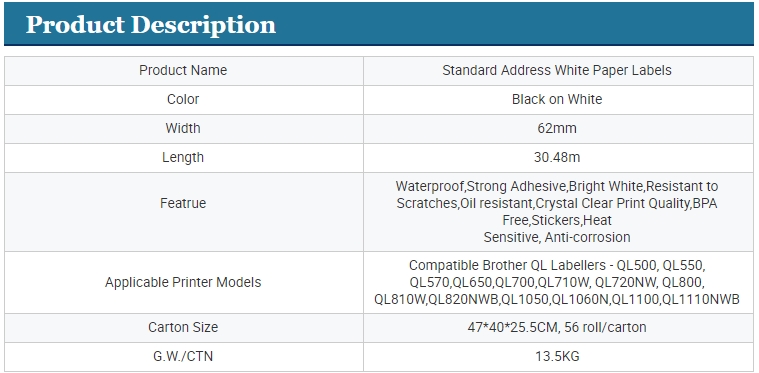Click the Sensitive, Anti-corrosion text line

tap(557, 237)
